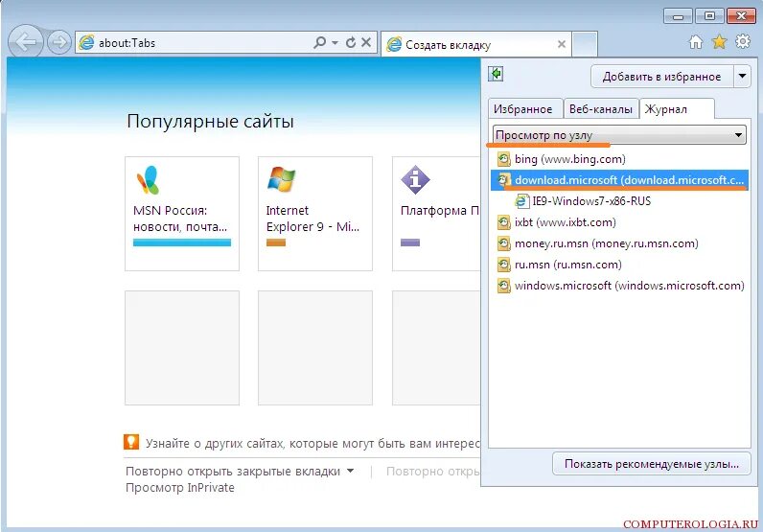Click the Просмотр InPrivate link

[180, 488]
